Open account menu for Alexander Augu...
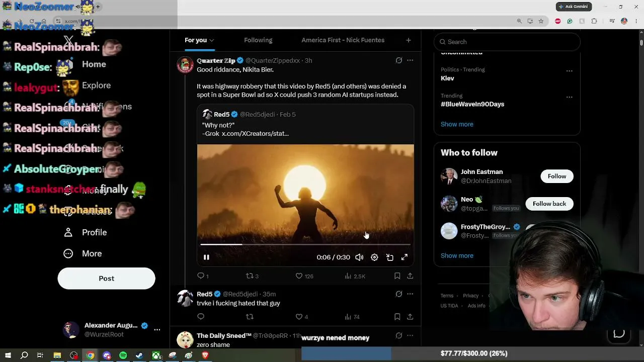 (111, 330)
